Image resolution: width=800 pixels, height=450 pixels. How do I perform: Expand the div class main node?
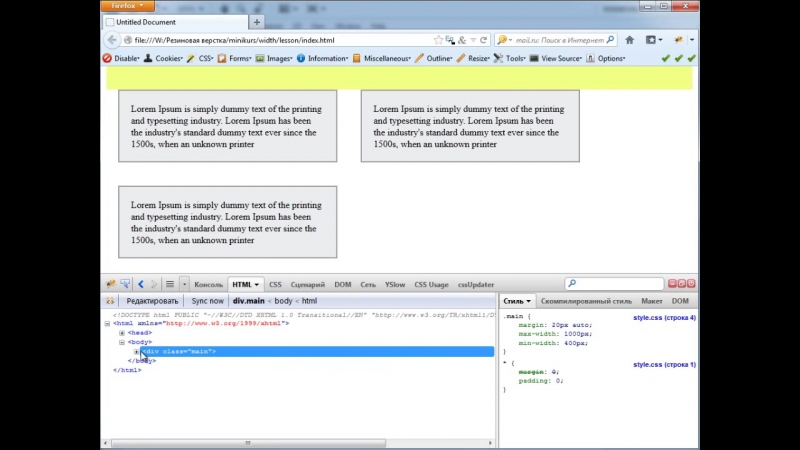[x=136, y=352]
